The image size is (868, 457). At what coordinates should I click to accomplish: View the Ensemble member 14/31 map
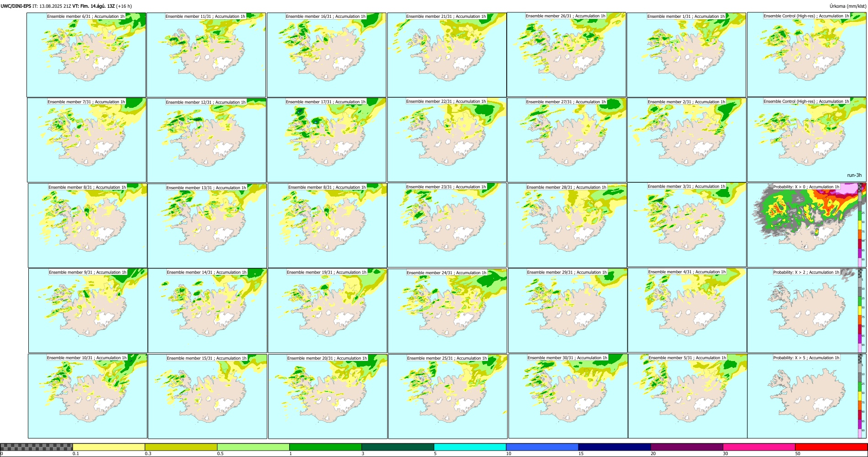(x=208, y=311)
